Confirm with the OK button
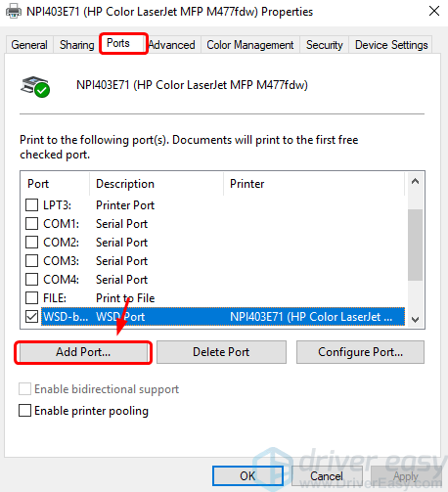 point(247,475)
